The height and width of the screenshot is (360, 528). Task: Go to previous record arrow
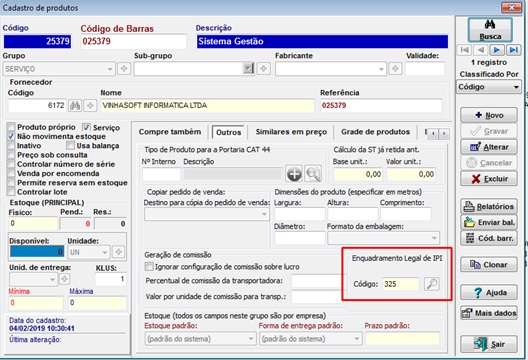coord(481,50)
